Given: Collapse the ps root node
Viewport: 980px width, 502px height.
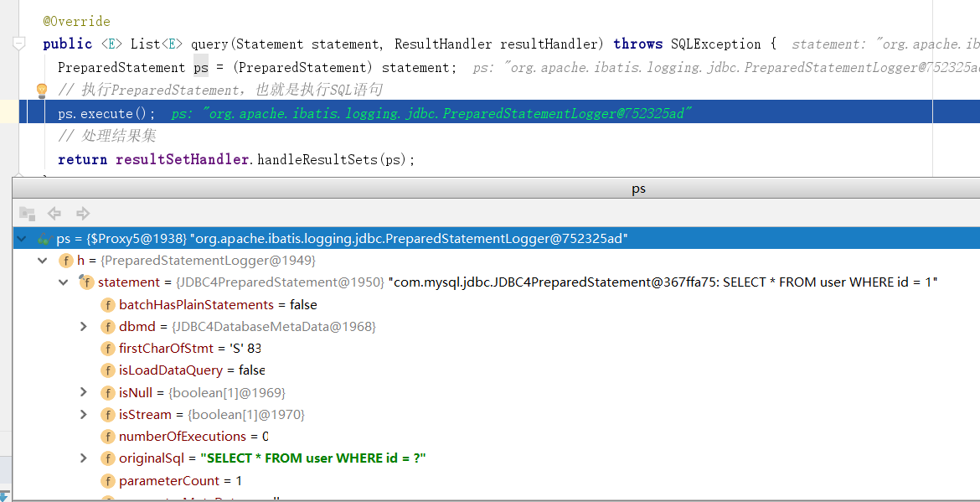Looking at the screenshot, I should coord(22,238).
